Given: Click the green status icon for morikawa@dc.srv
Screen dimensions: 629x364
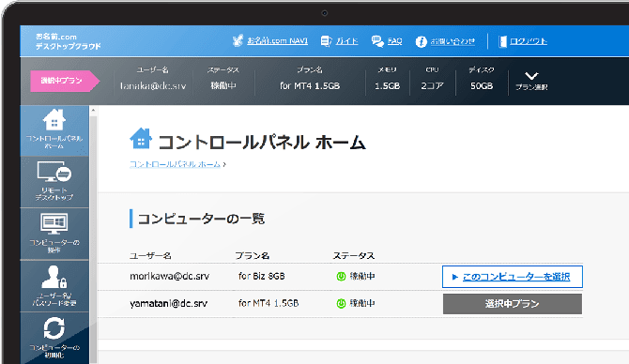Looking at the screenshot, I should coord(341,277).
